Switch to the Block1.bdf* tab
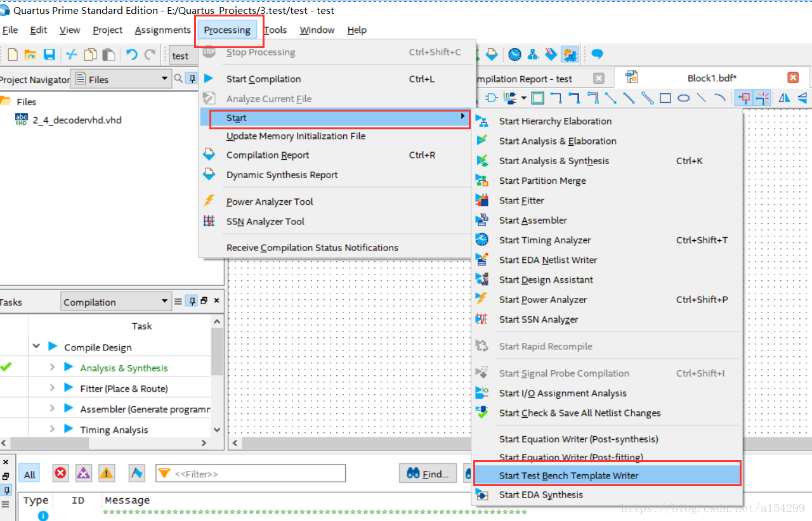812x521 pixels. point(712,78)
